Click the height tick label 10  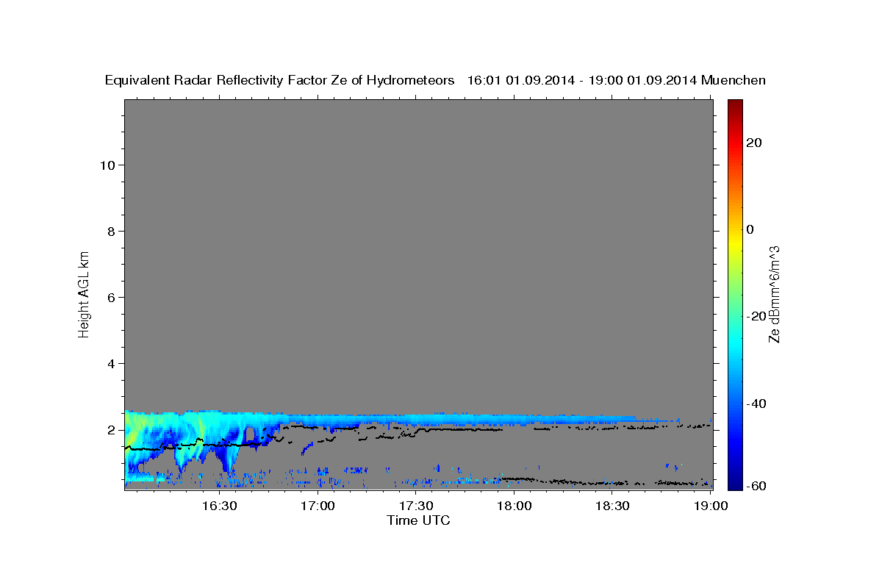click(107, 165)
